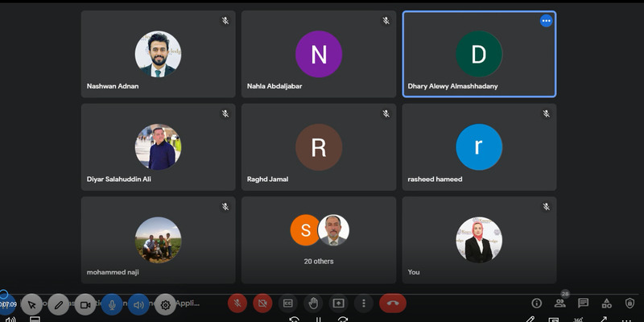Click the man's photo beside the S avatar

(333, 230)
